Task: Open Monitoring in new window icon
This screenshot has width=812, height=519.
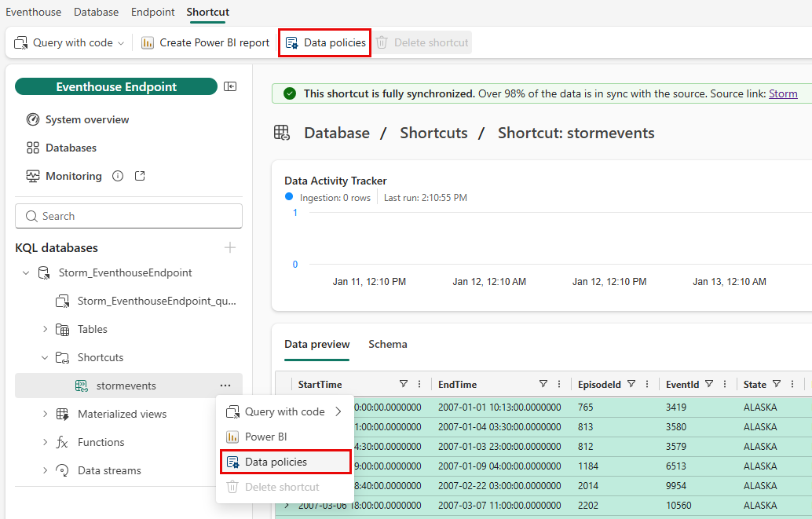Action: pos(140,176)
